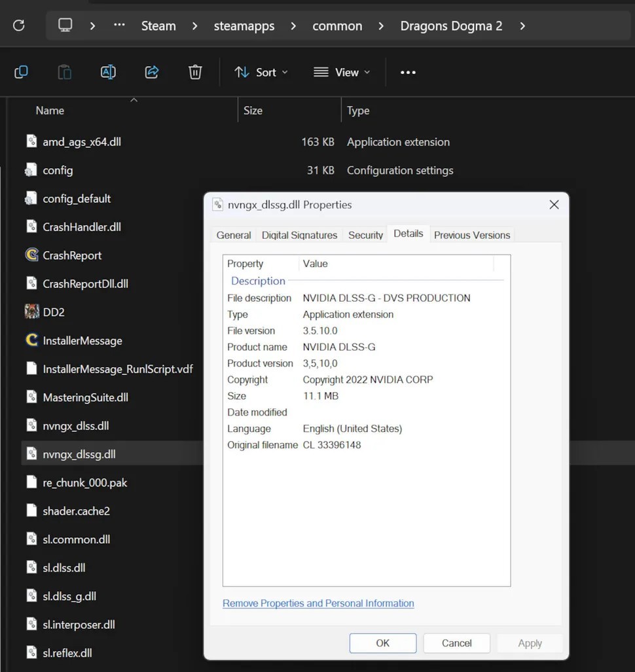Click Remove Properties and Personal Information link
The height and width of the screenshot is (672, 635).
(318, 603)
